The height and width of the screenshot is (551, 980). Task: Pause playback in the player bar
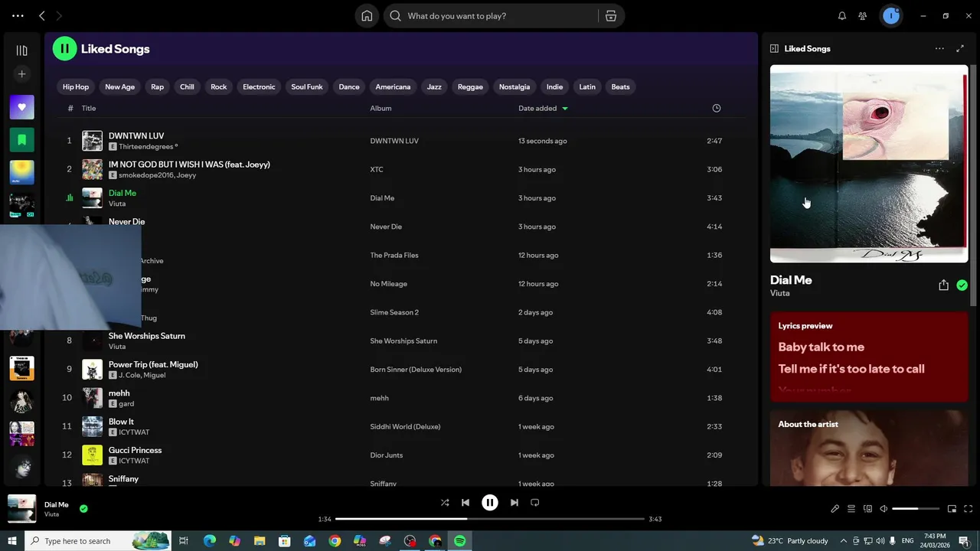(x=490, y=503)
